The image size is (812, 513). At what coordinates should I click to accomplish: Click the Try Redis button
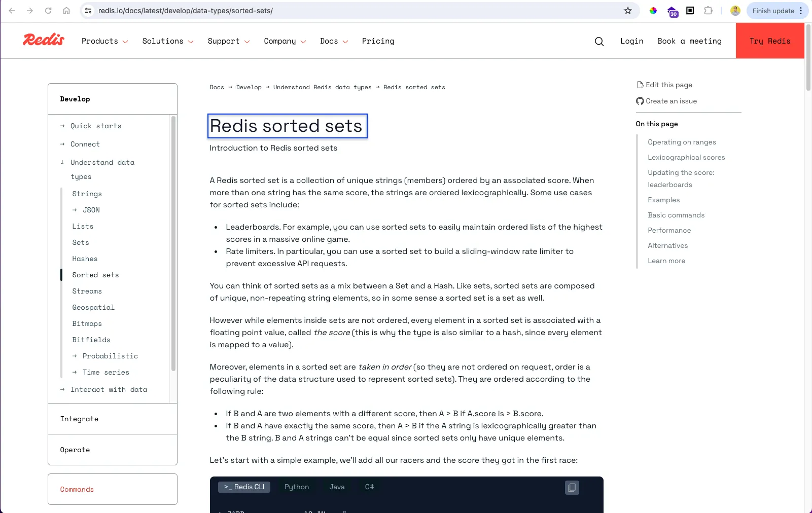(x=770, y=41)
